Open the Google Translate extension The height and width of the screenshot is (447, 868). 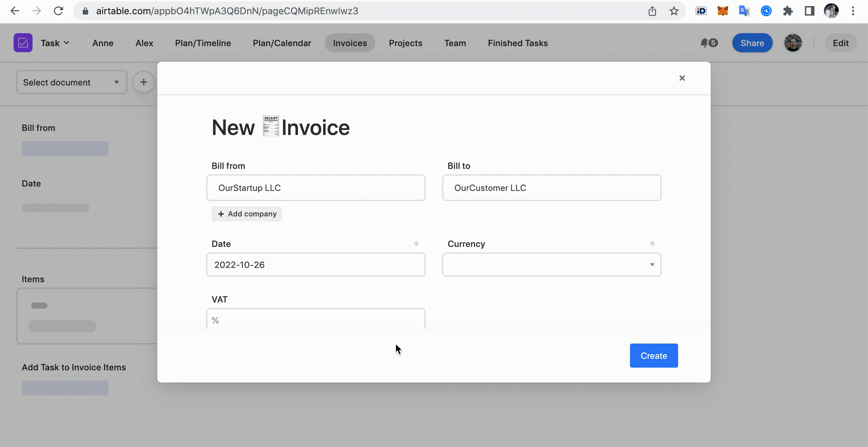point(745,11)
